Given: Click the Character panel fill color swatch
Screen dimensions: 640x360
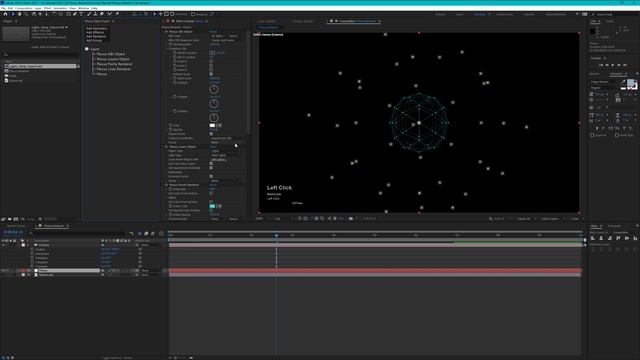Looking at the screenshot, I should [x=630, y=83].
